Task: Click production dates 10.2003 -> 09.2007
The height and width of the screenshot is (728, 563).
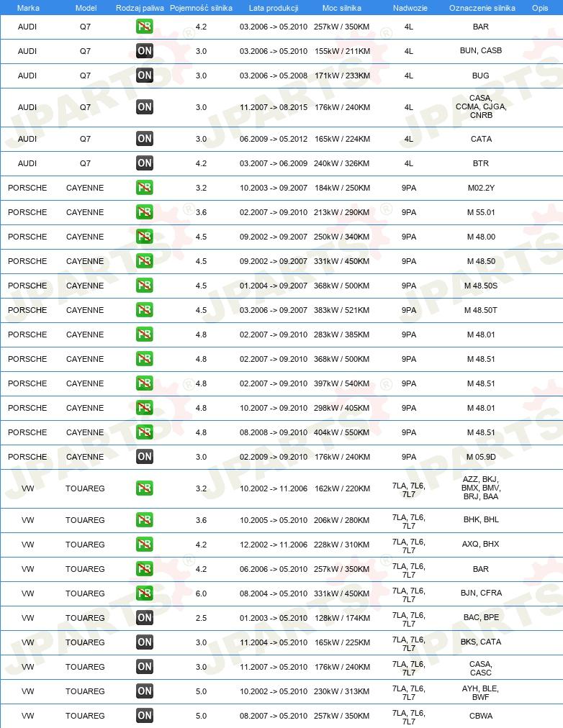Action: pyautogui.click(x=274, y=188)
